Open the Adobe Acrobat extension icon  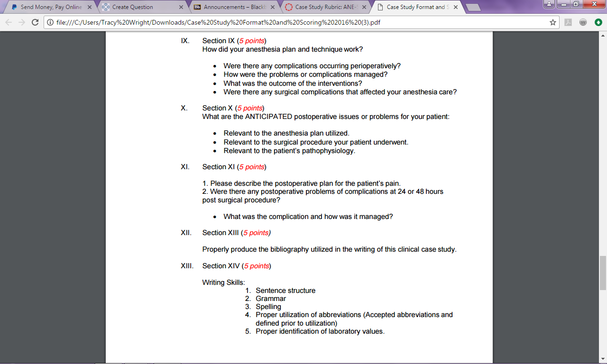(567, 22)
